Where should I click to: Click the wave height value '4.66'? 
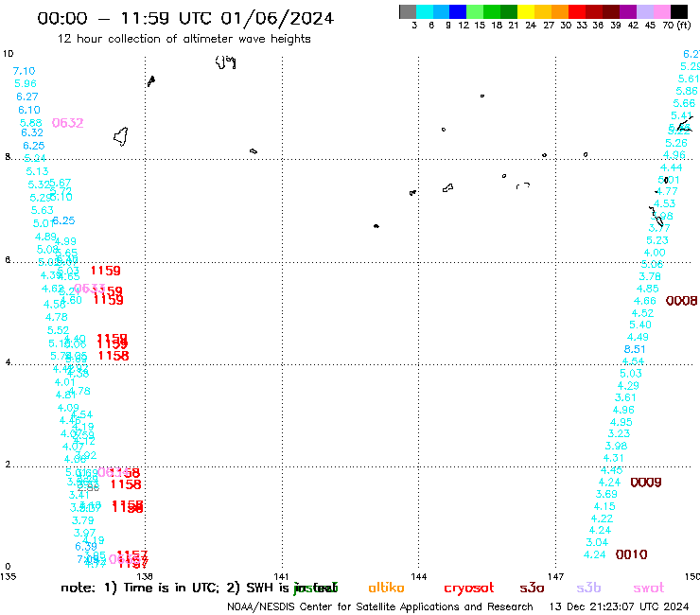(644, 301)
